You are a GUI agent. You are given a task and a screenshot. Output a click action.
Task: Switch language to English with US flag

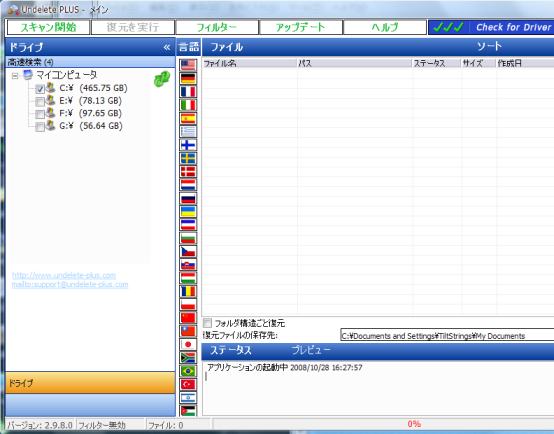(188, 65)
